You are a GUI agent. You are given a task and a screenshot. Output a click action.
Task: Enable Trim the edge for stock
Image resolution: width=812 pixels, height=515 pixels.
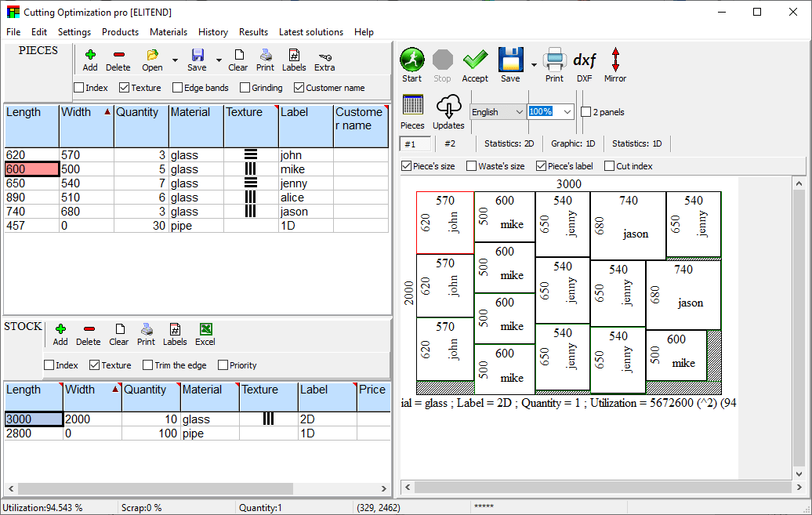tap(148, 364)
